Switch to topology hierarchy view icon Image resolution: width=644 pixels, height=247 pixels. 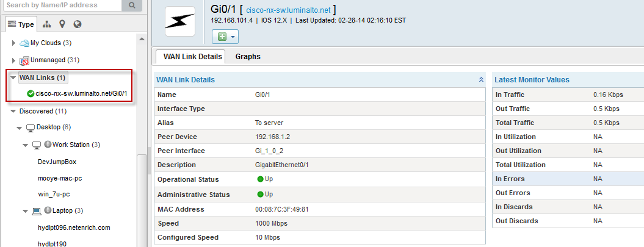pyautogui.click(x=47, y=24)
